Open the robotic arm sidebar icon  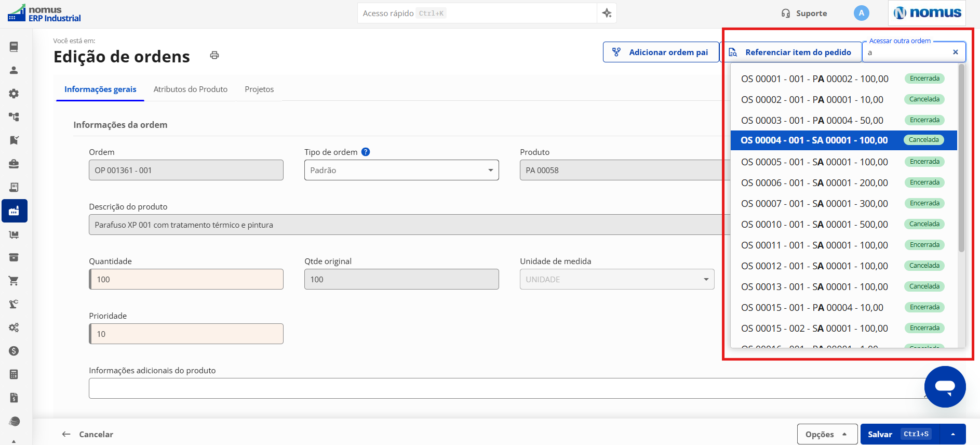(14, 304)
